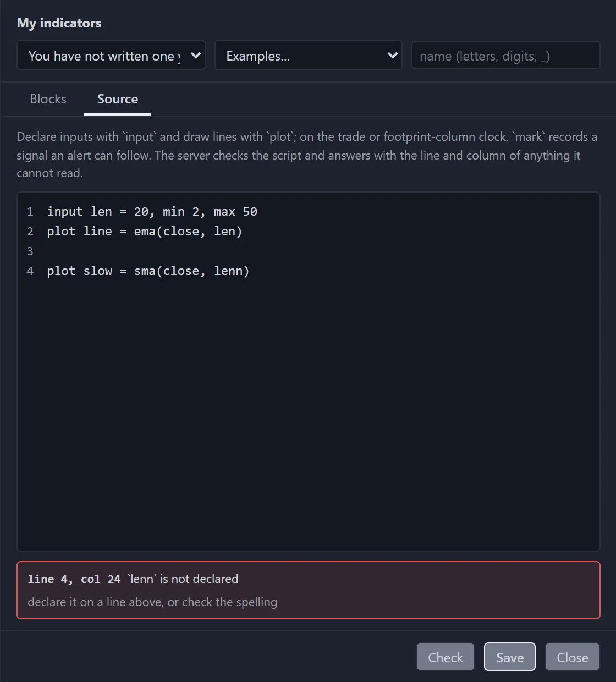Select the Source tab
This screenshot has height=682, width=616.
click(x=117, y=99)
